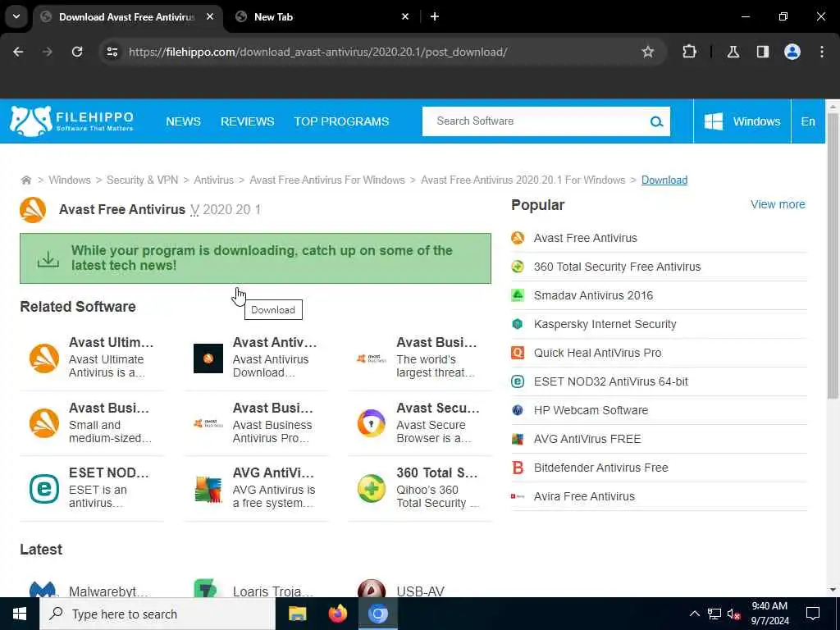Click the Malwarebytes icon under Latest
Screen dimensions: 840x630
43,589
